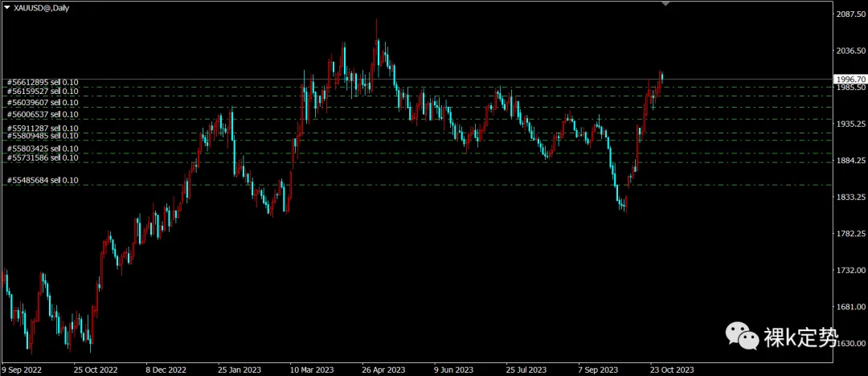
Task: Click the 1985.50 price scale label
Action: [x=851, y=88]
